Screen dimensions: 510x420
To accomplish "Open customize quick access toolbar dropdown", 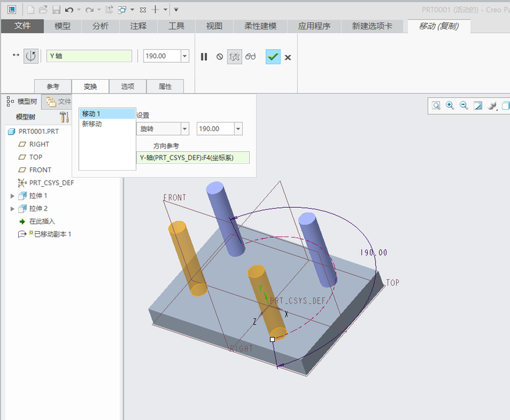I will (176, 10).
